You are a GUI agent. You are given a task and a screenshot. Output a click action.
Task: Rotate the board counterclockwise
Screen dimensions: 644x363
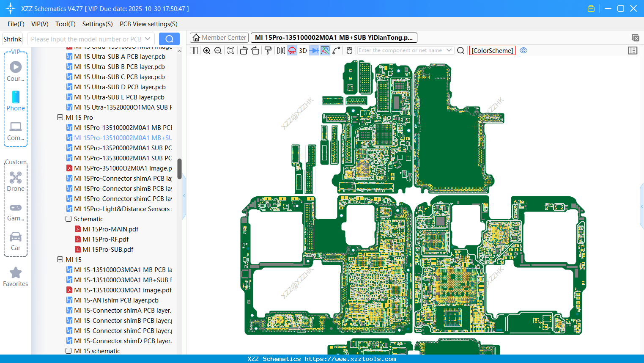[244, 50]
